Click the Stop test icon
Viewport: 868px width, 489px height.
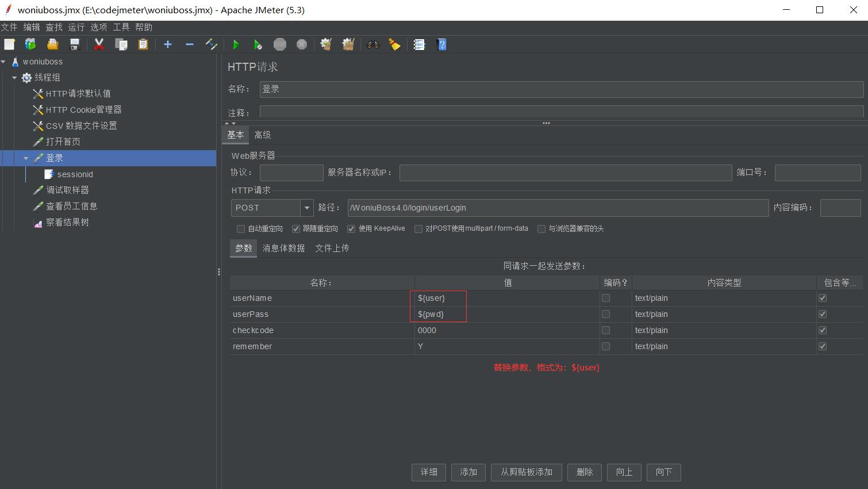[280, 44]
